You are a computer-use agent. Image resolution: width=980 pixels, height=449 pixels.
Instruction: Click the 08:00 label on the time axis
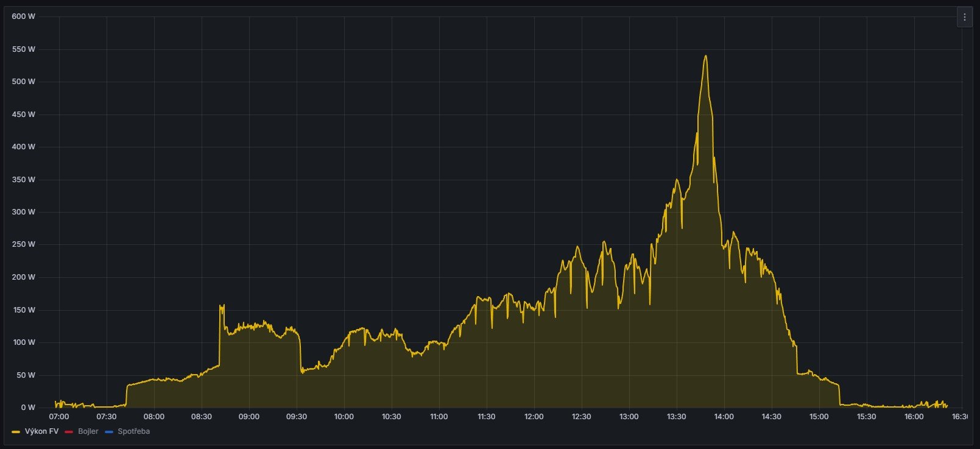[x=153, y=417]
